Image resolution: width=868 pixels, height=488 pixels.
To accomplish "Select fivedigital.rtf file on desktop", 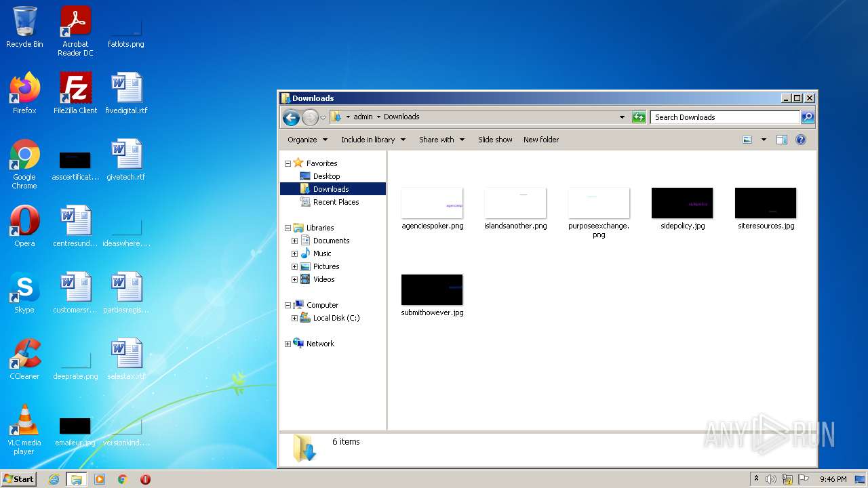I will pyautogui.click(x=126, y=94).
